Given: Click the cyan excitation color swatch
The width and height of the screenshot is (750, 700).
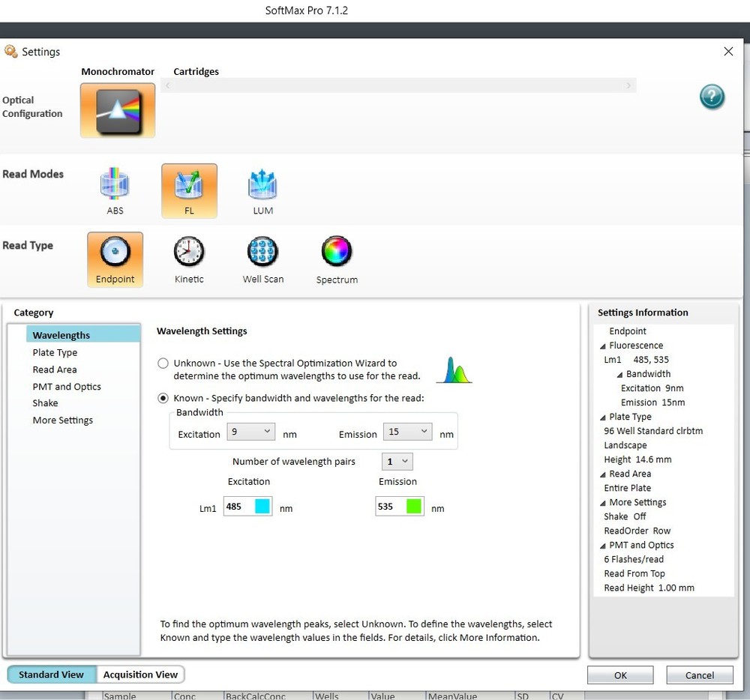Looking at the screenshot, I should point(262,506).
